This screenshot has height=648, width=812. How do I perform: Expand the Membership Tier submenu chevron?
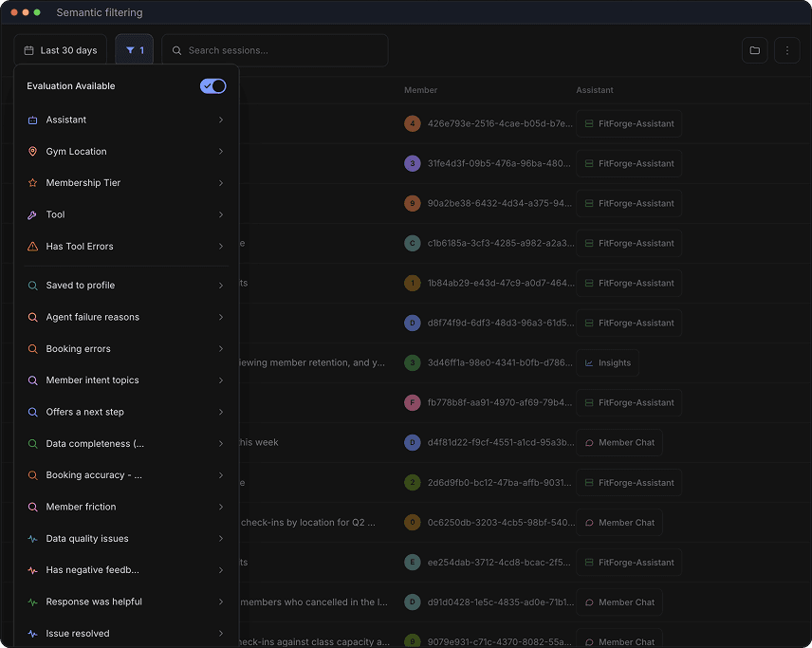pyautogui.click(x=221, y=183)
